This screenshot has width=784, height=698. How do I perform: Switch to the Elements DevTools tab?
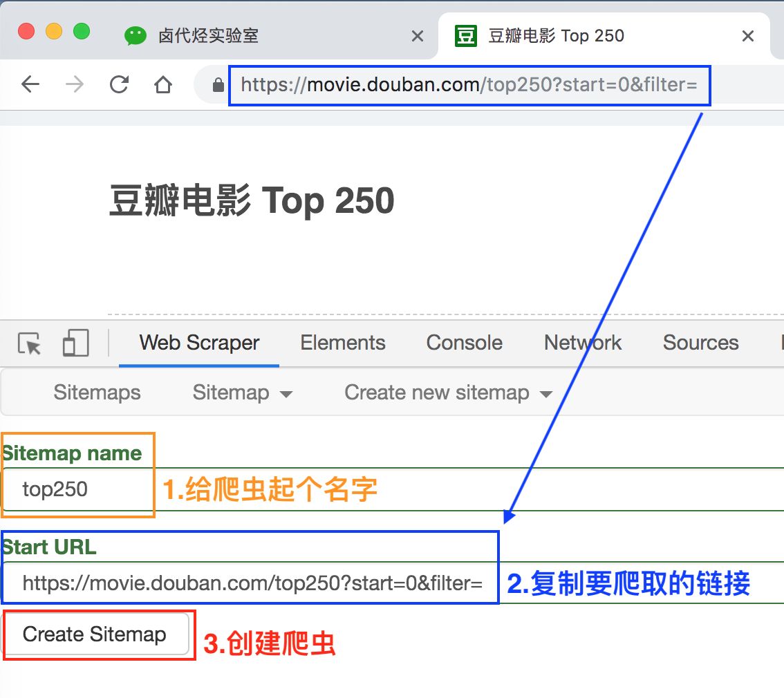[x=342, y=343]
